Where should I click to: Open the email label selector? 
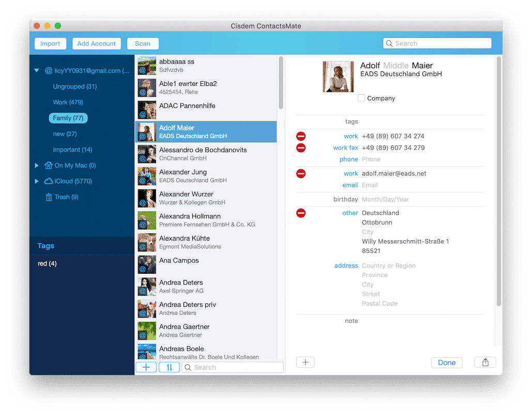tap(350, 185)
